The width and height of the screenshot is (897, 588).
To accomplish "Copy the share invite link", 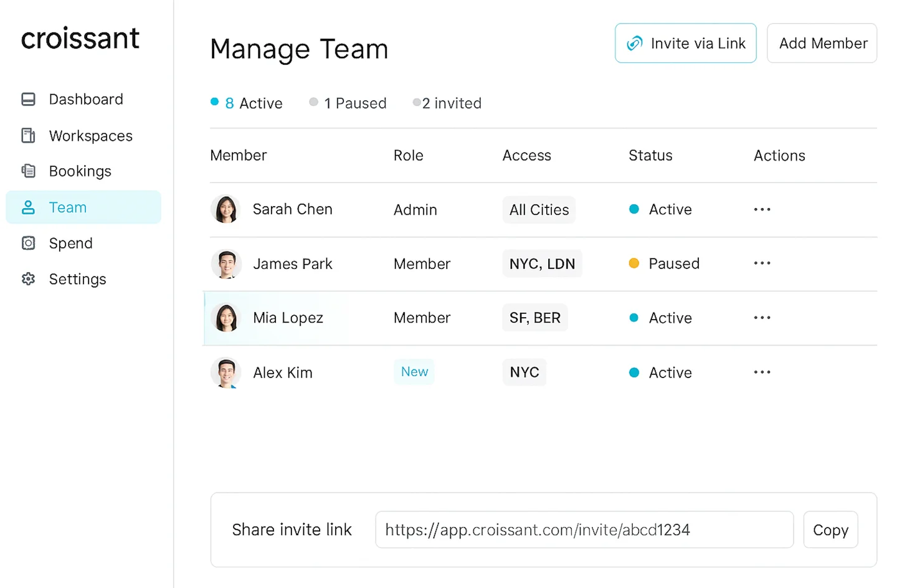I will click(x=830, y=529).
